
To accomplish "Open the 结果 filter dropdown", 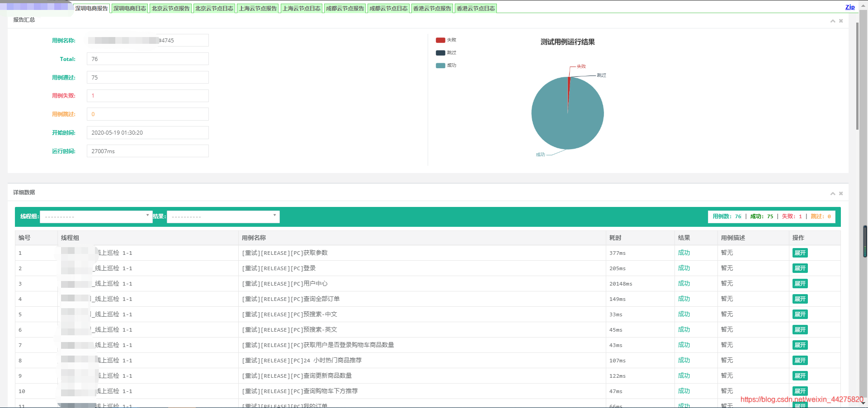I will point(223,217).
